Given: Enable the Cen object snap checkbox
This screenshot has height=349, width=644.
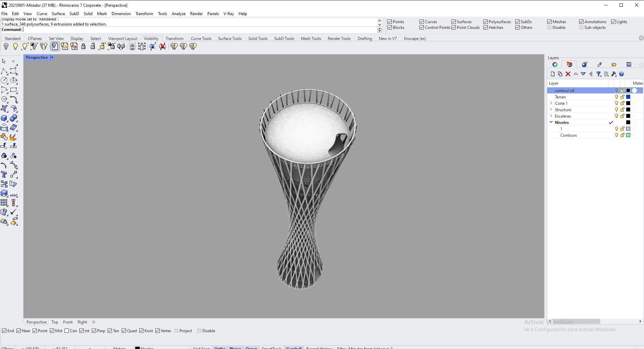Looking at the screenshot, I should point(67,331).
